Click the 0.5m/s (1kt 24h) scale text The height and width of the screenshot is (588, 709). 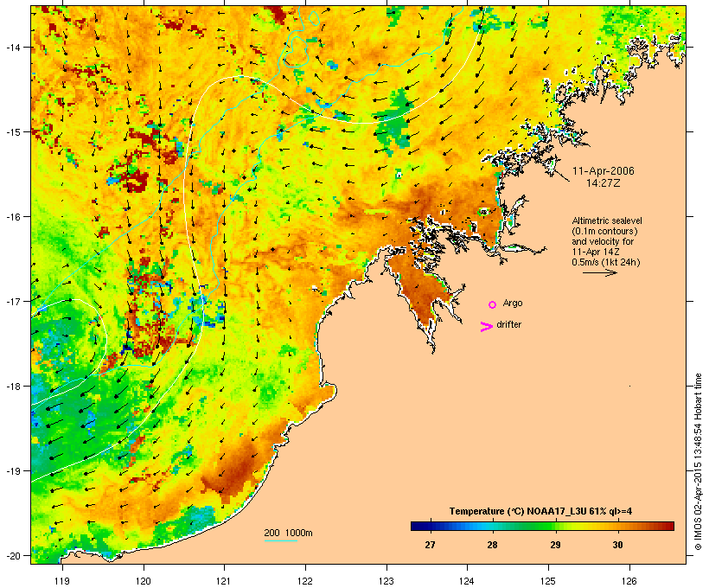click(x=606, y=262)
